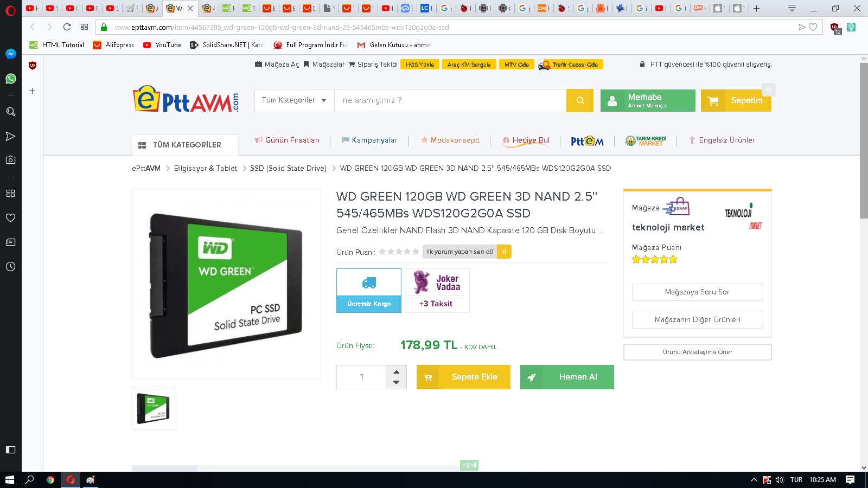Open the start page grid icon in toolbar
The height and width of the screenshot is (488, 868).
pyautogui.click(x=84, y=27)
